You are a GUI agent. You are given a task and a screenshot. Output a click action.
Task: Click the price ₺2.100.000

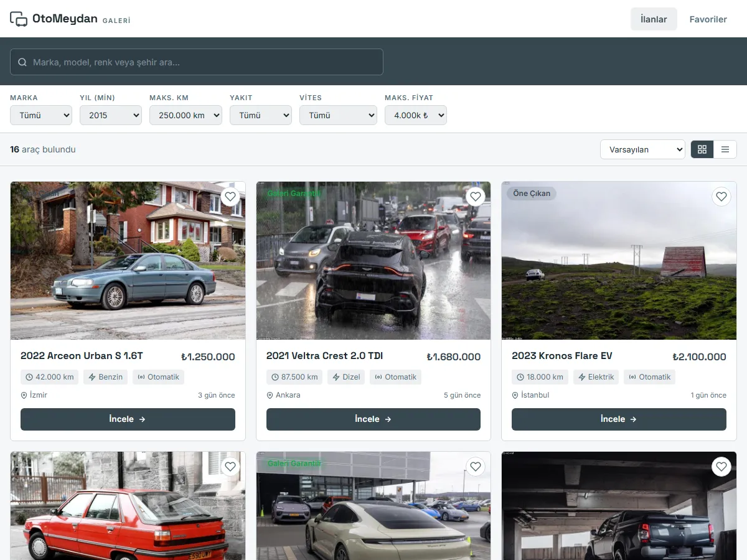coord(699,357)
